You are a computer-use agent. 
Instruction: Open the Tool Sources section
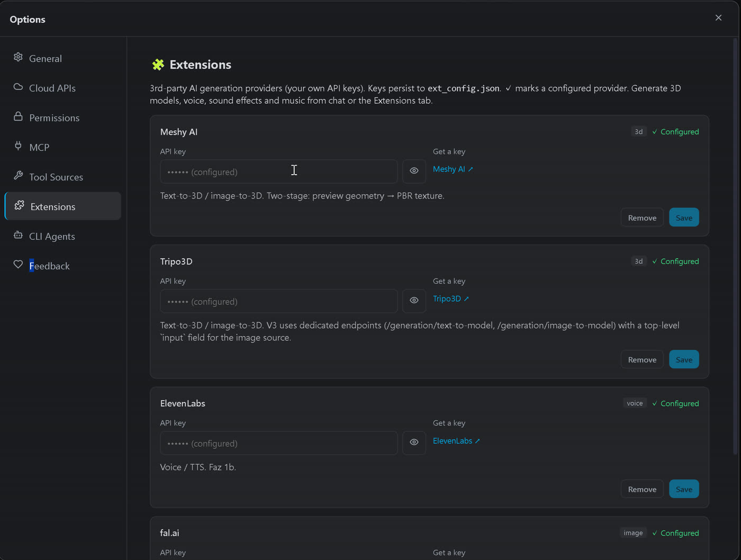tap(62, 177)
